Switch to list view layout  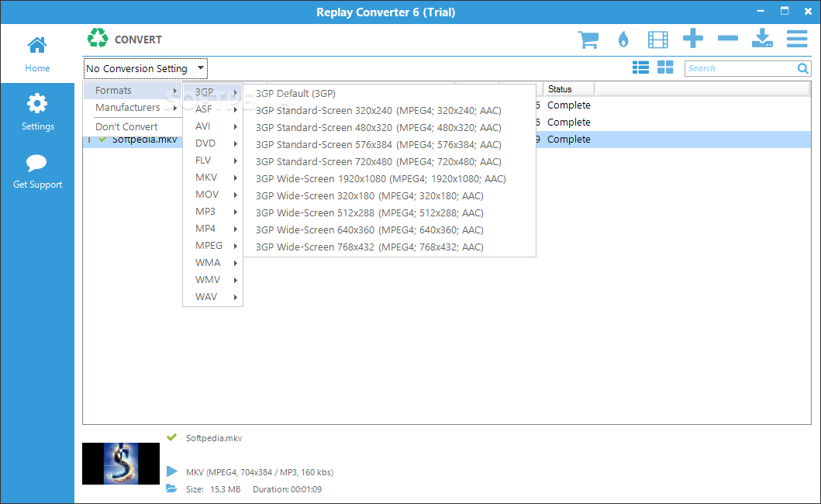click(x=640, y=67)
